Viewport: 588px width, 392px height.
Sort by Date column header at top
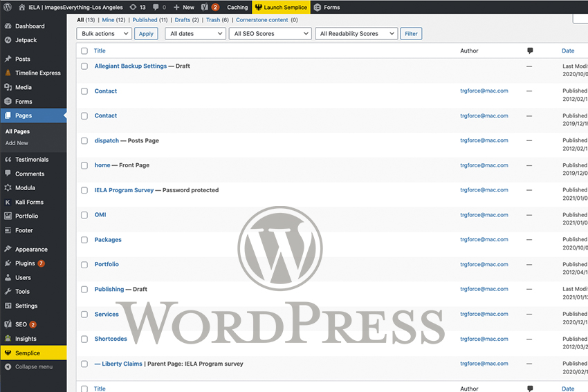pyautogui.click(x=568, y=51)
